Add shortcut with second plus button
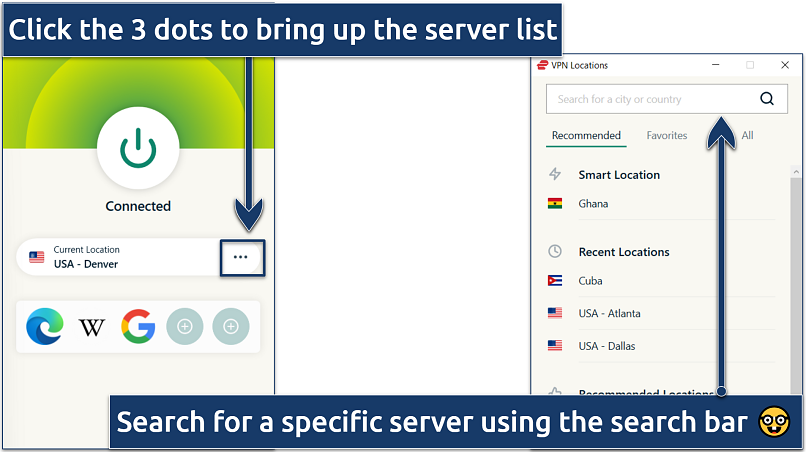Image resolution: width=806 pixels, height=452 pixels. click(231, 326)
